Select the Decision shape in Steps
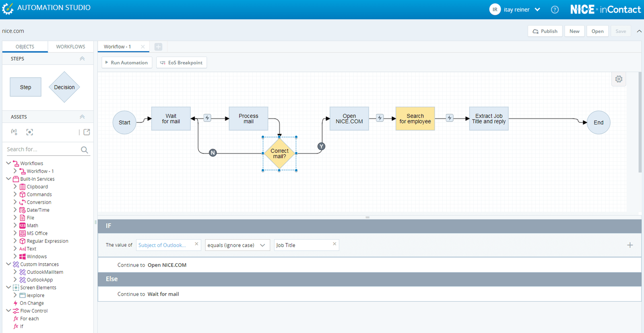The image size is (644, 333). (64, 87)
